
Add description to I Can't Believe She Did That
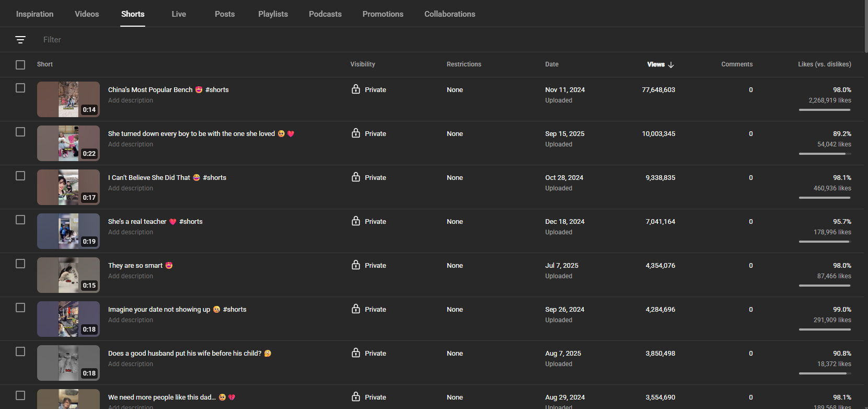pos(131,188)
